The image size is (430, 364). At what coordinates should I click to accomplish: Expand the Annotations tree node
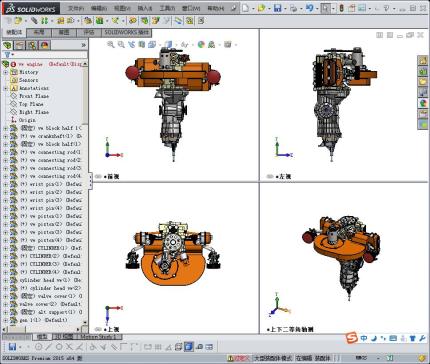5,88
